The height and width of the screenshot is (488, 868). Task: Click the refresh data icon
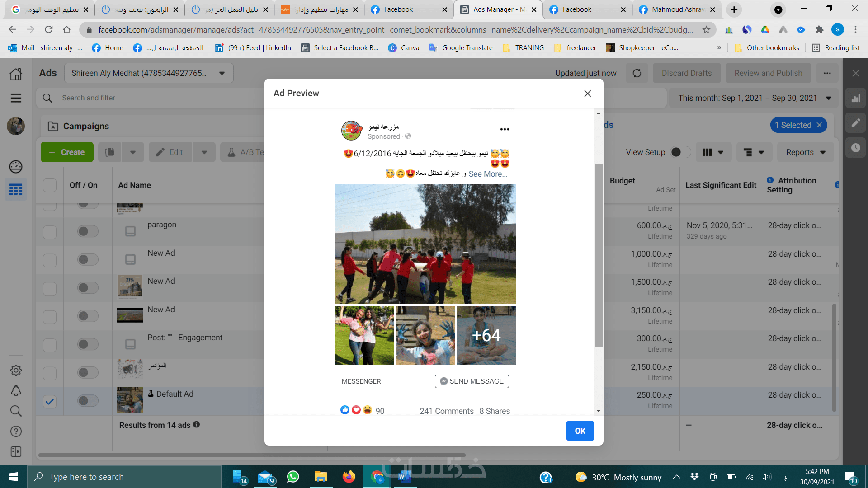[x=637, y=73]
